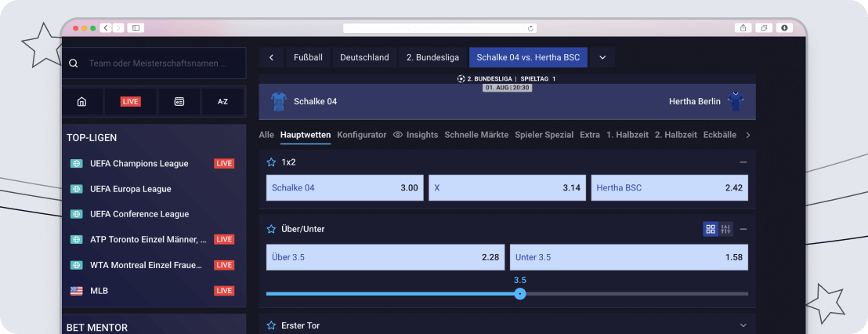Click the Fußball breadcrumb
Viewport: 868px width, 334px height.
click(309, 57)
